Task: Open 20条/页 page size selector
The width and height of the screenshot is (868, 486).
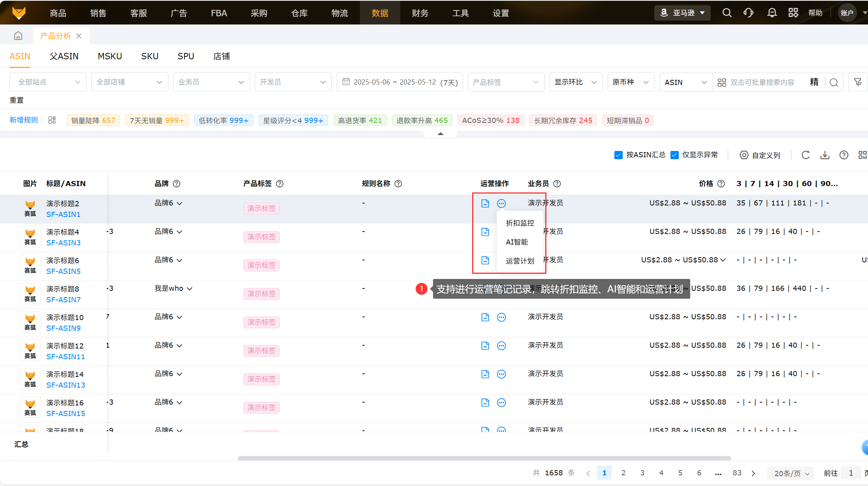Action: click(x=791, y=473)
